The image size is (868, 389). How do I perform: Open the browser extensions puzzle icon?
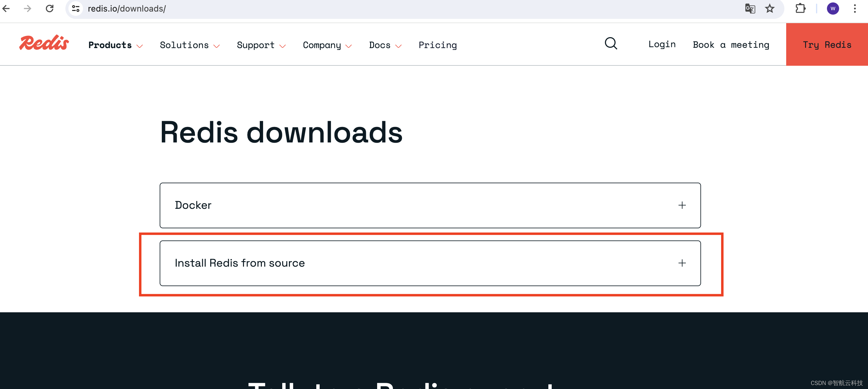point(800,9)
